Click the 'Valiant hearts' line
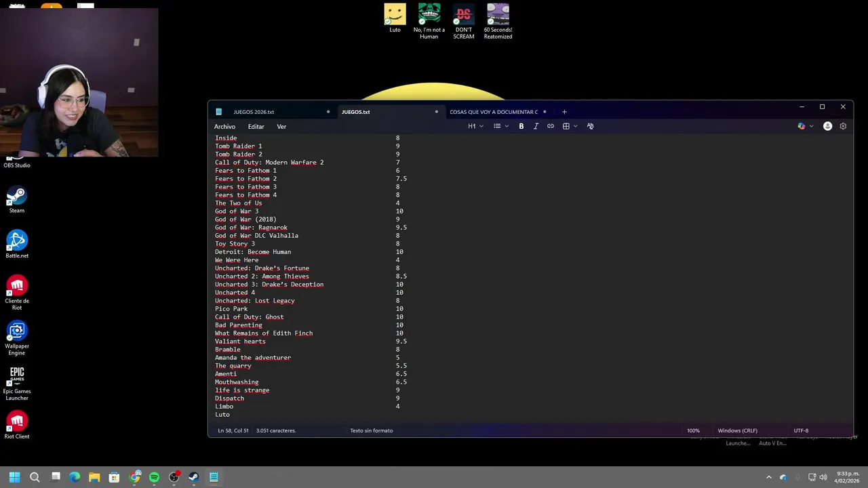 coord(240,342)
